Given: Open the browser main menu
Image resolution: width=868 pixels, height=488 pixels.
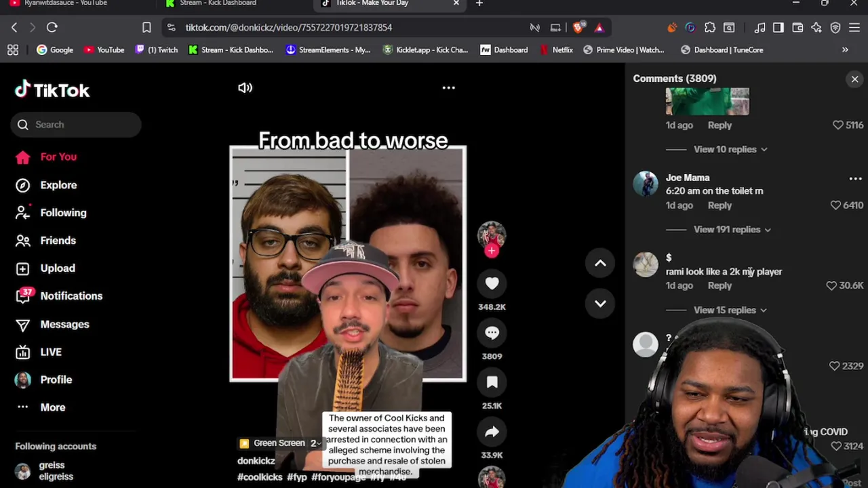Looking at the screenshot, I should coord(854,27).
